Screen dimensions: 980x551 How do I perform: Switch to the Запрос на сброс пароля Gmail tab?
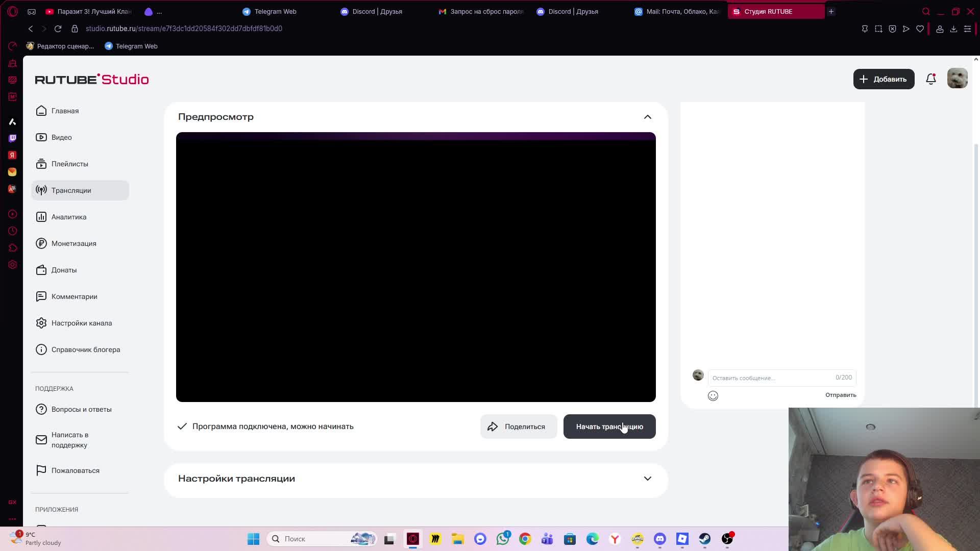482,11
